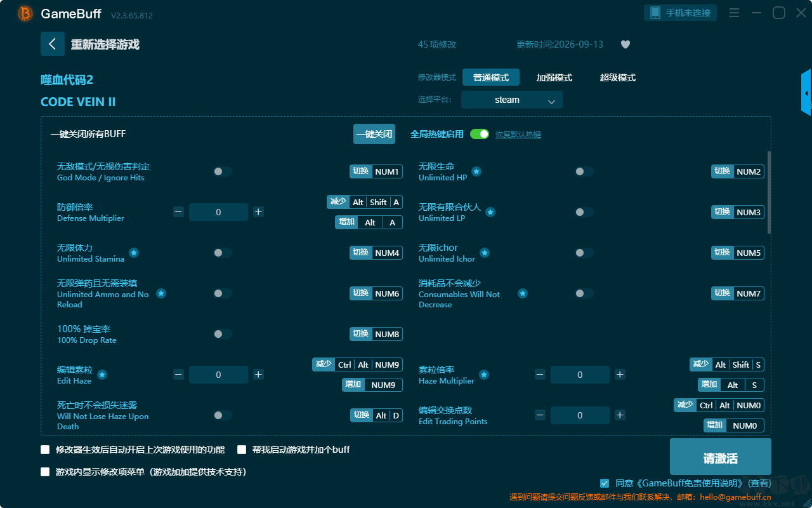
Task: Decrease 编辑交换点数 with minus button
Action: 540,415
